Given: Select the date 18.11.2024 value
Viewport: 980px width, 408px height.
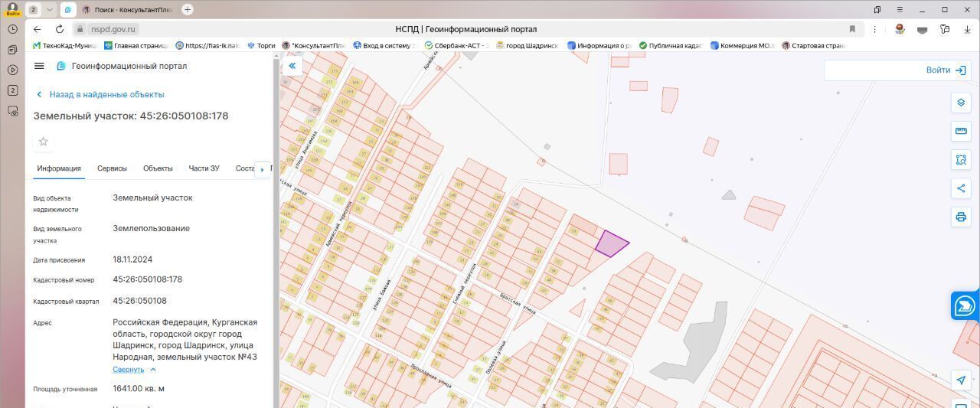Looking at the screenshot, I should pyautogui.click(x=132, y=259).
